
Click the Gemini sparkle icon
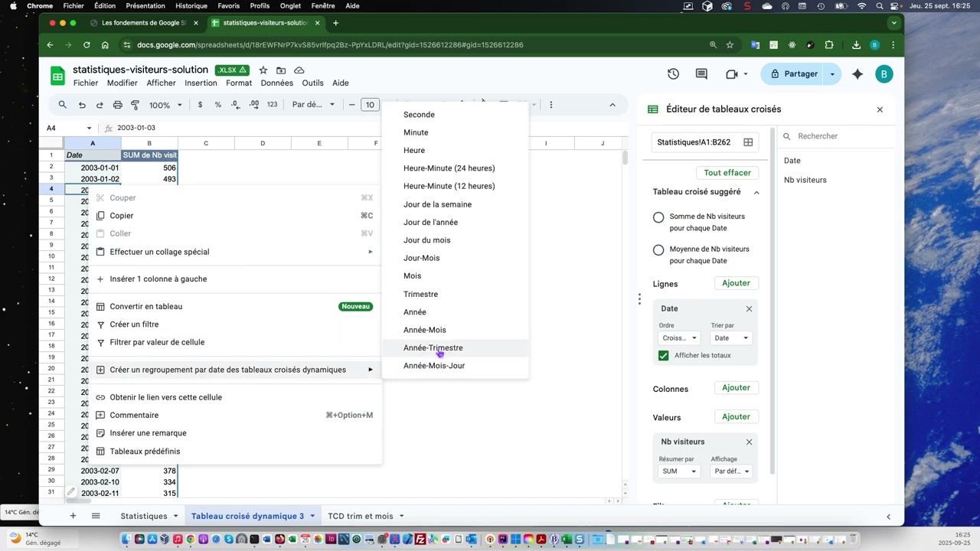click(x=857, y=74)
